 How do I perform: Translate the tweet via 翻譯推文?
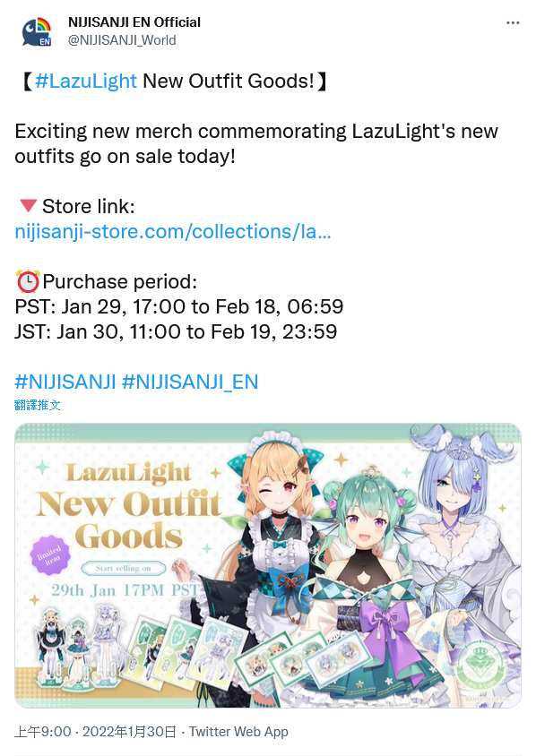pyautogui.click(x=37, y=405)
